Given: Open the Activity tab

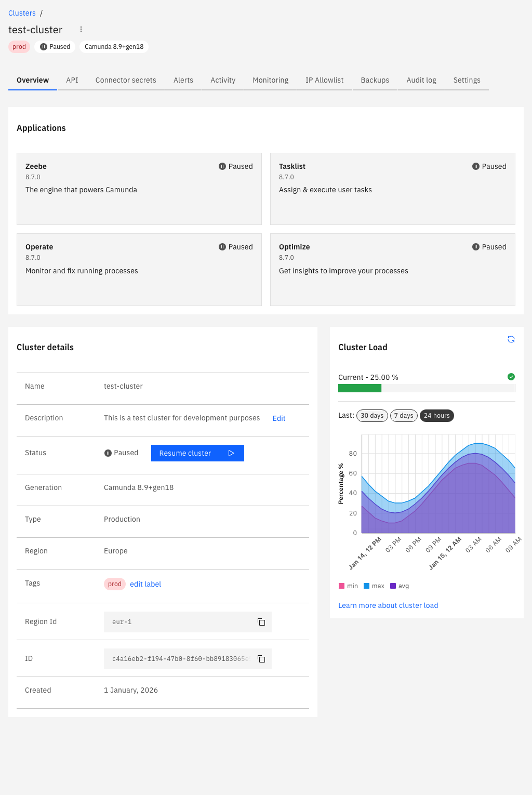Looking at the screenshot, I should 223,80.
